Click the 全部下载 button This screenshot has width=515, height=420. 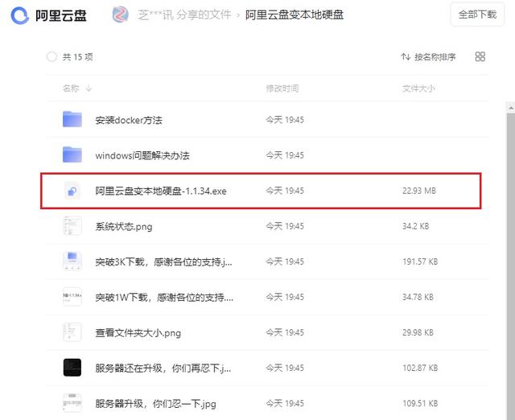[477, 14]
